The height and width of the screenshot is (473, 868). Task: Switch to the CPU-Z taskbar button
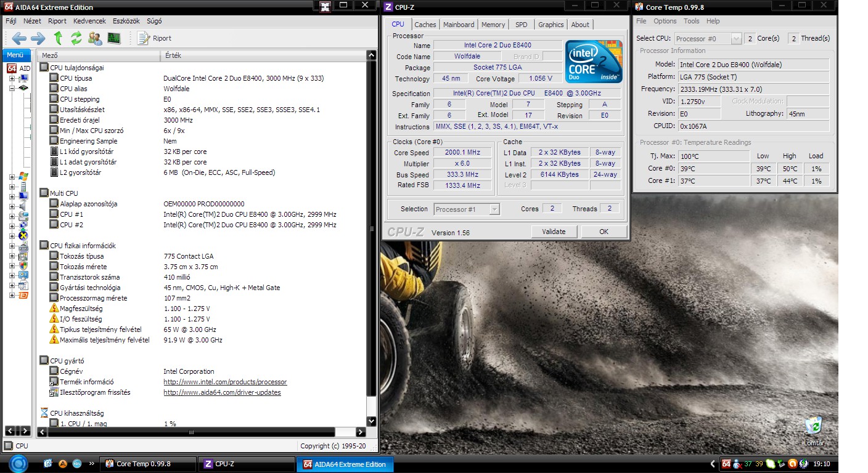pyautogui.click(x=248, y=464)
